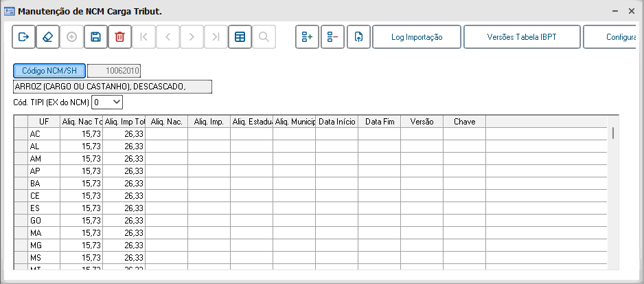The width and height of the screenshot is (644, 284).
Task: Delete record using red trash icon
Action: tap(120, 37)
